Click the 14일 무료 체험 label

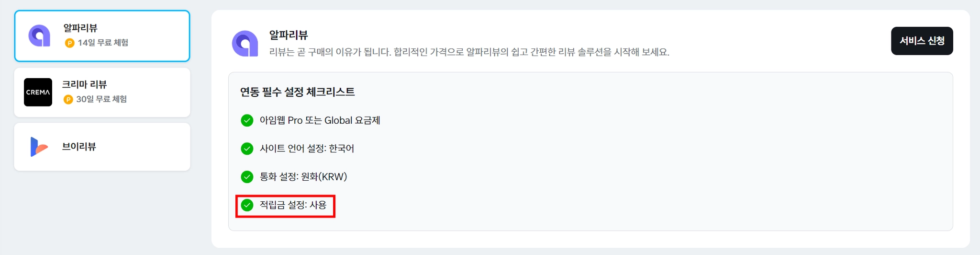point(103,43)
